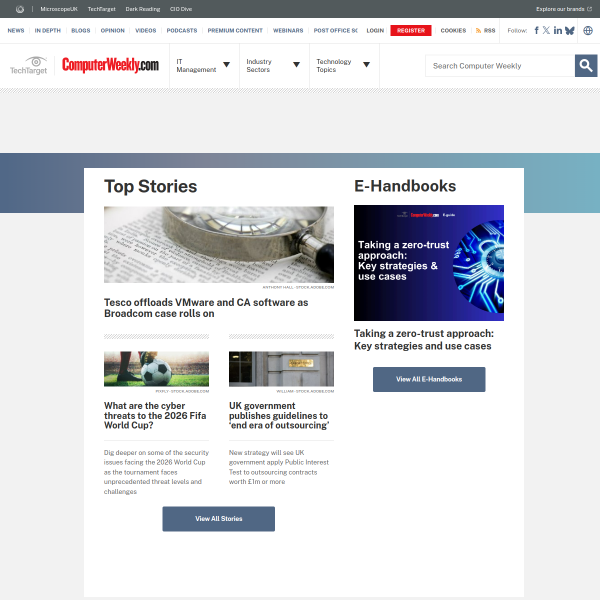The width and height of the screenshot is (600, 600).
Task: Click external link icon beside Explore our brands
Action: (589, 9)
